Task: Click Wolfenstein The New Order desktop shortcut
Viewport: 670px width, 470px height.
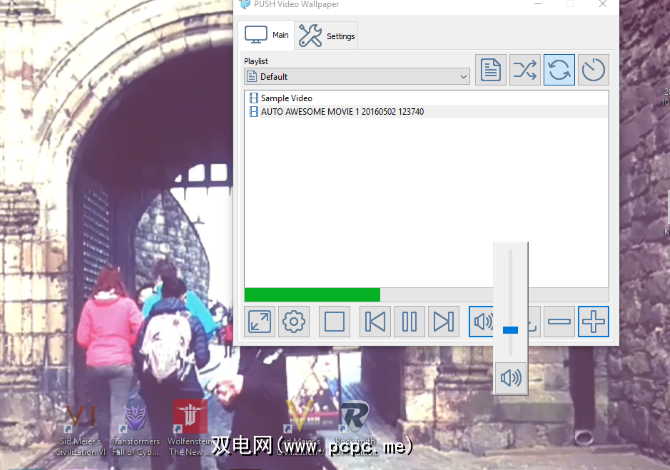Action: (190, 429)
